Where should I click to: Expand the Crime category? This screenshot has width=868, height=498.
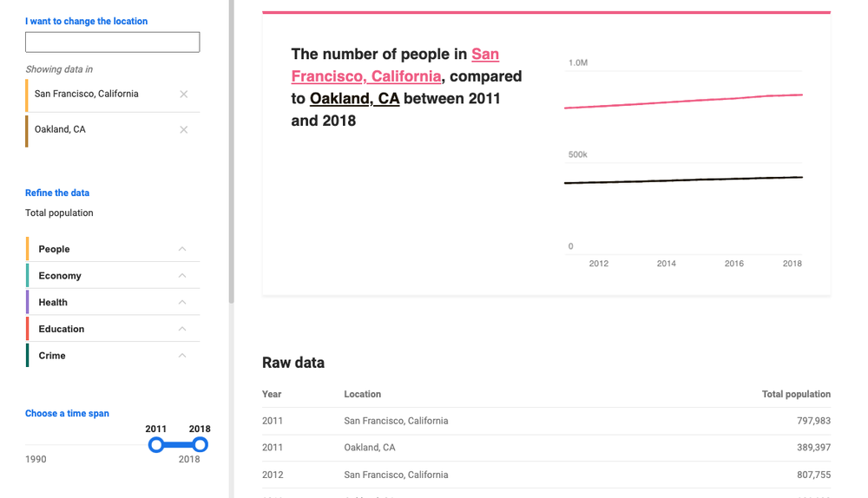click(x=182, y=356)
